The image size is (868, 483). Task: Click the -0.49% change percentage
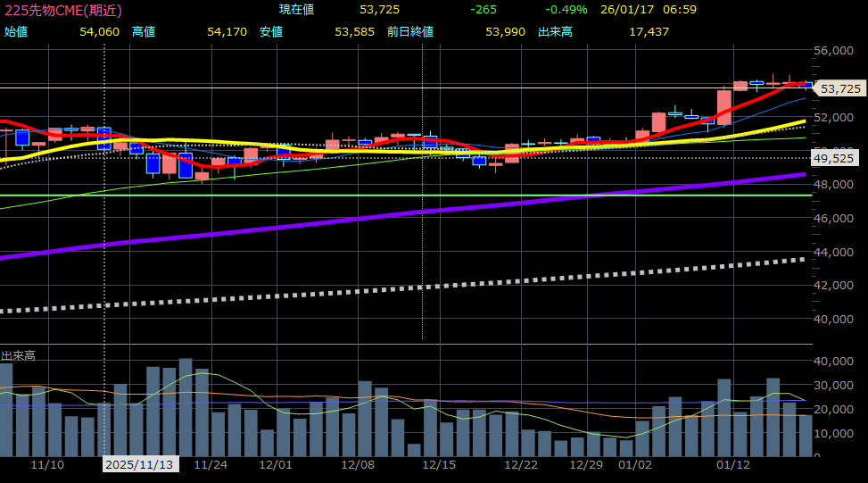[566, 10]
